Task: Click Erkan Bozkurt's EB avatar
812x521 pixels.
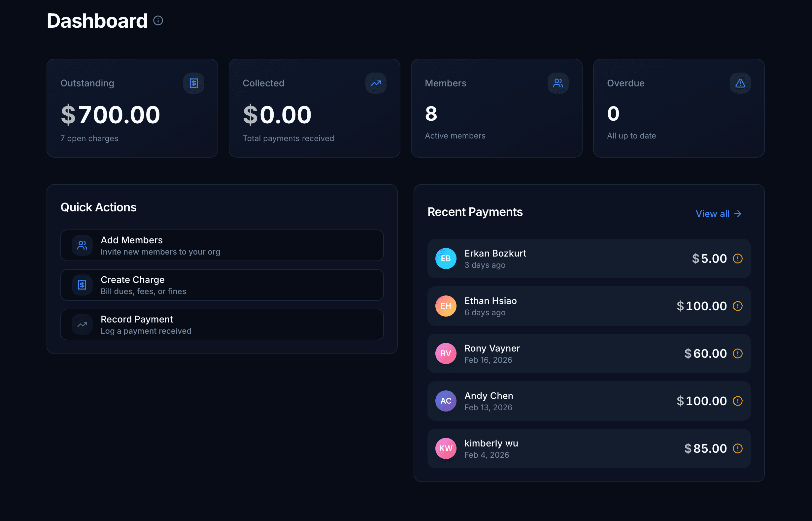Action: (446, 259)
